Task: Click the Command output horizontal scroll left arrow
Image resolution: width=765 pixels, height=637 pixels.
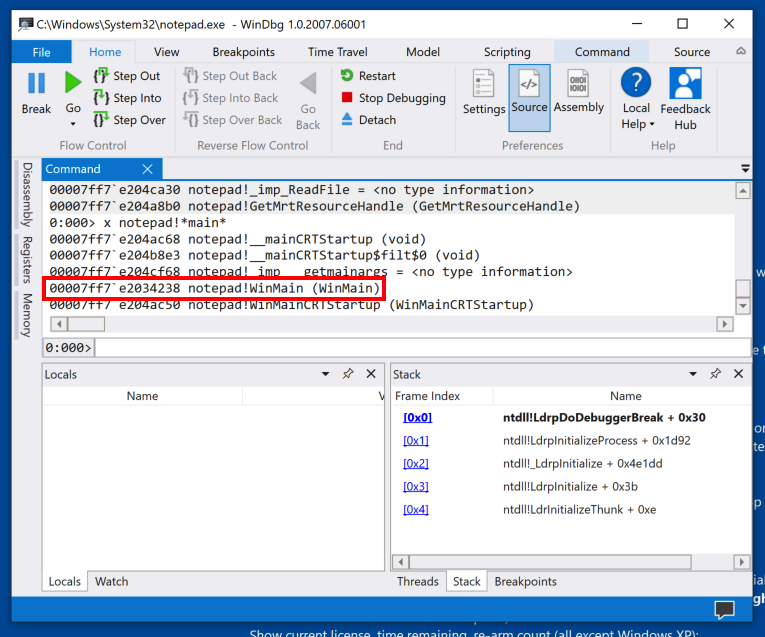Action: pyautogui.click(x=59, y=324)
